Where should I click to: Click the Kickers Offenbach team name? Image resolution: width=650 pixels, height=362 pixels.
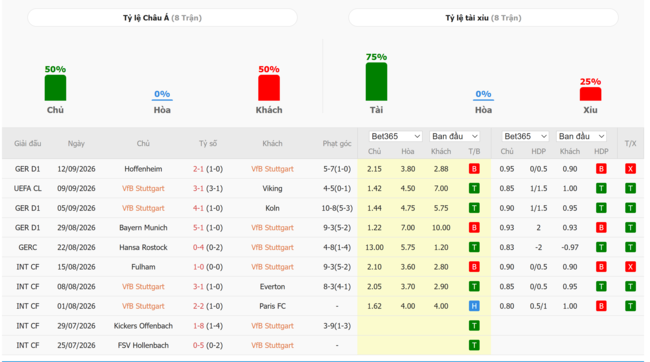[143, 326]
